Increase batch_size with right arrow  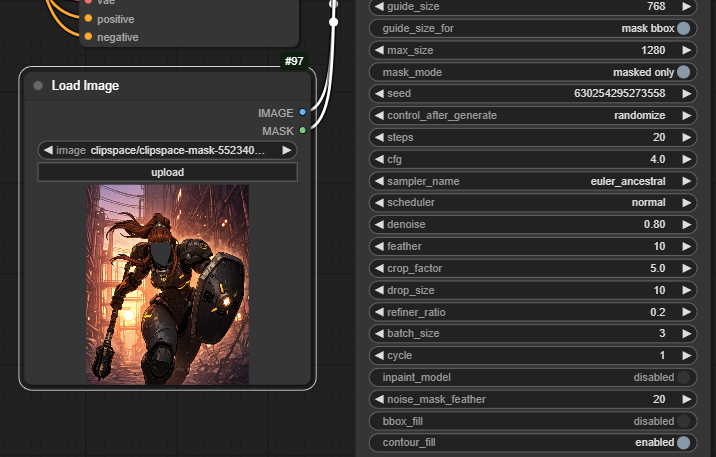point(686,334)
